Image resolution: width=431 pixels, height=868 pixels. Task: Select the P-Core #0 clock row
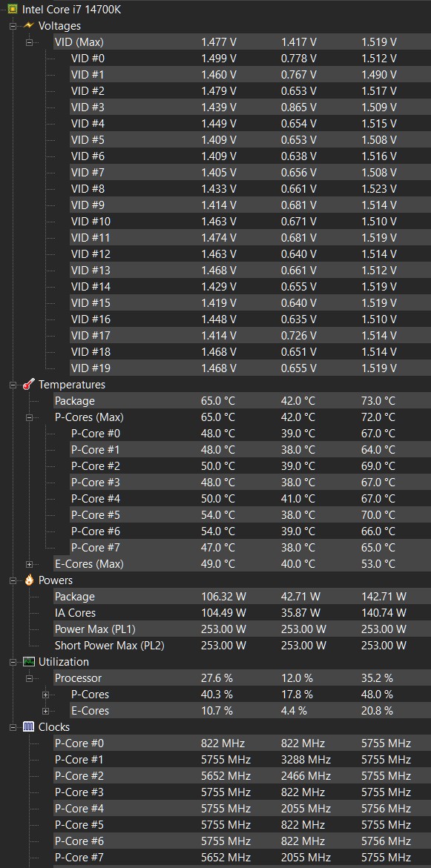coord(242,743)
